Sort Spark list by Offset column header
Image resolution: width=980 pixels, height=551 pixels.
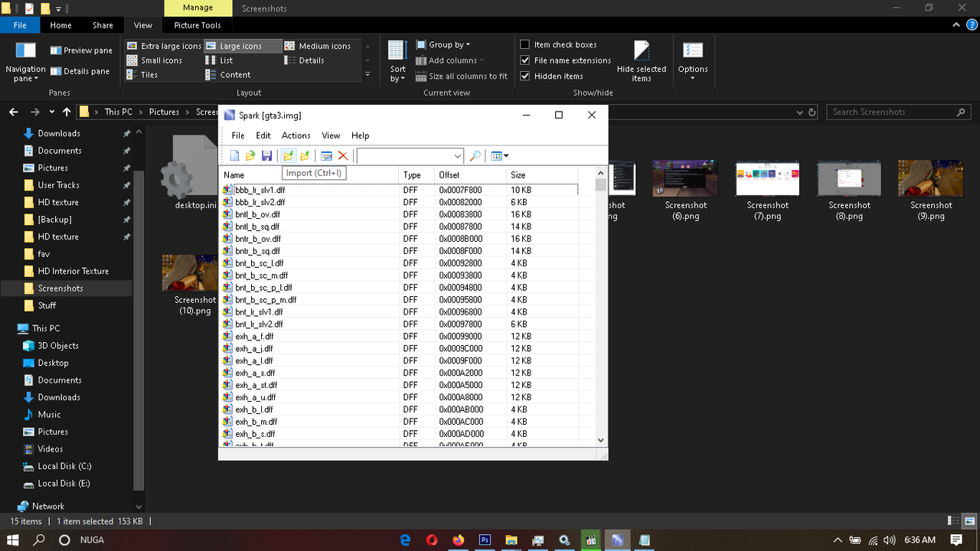(x=470, y=175)
